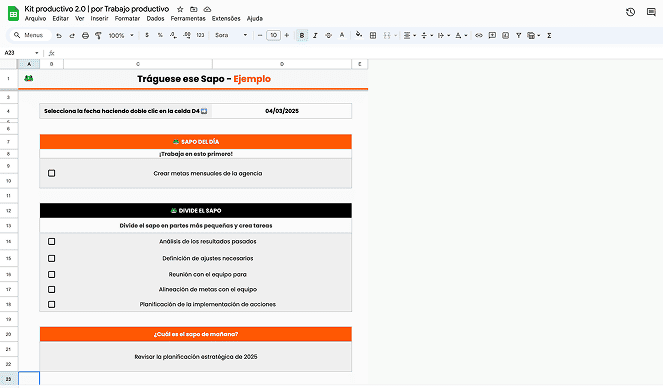The image size is (663, 388).
Task: Star the Kit productivo document
Action: (x=180, y=9)
